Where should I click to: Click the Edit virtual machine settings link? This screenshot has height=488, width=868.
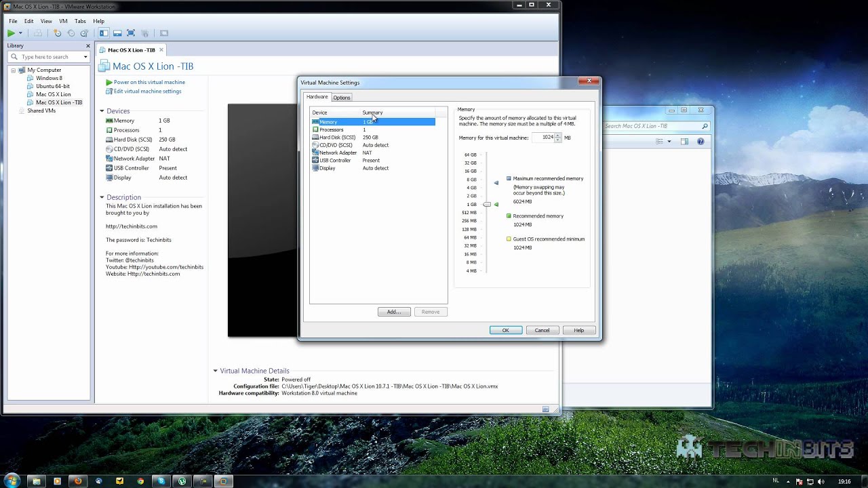point(147,91)
